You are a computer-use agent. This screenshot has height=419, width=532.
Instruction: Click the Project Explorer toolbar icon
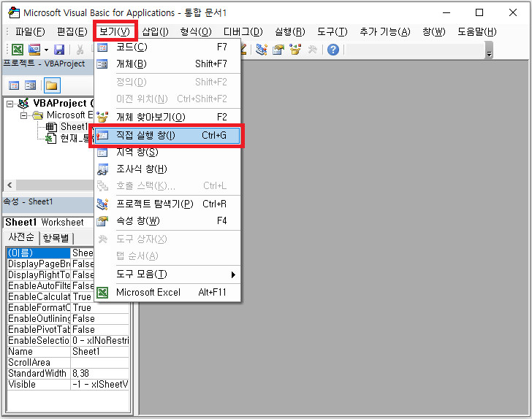tap(262, 50)
